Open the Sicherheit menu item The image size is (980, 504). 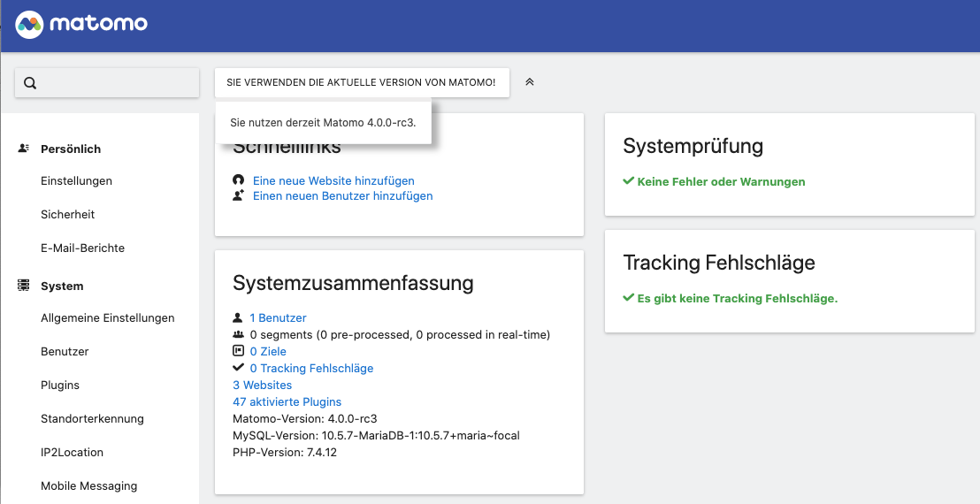click(x=67, y=214)
